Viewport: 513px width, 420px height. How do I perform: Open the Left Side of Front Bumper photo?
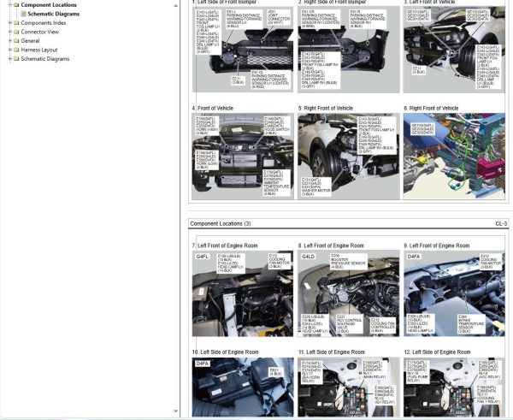tap(243, 50)
